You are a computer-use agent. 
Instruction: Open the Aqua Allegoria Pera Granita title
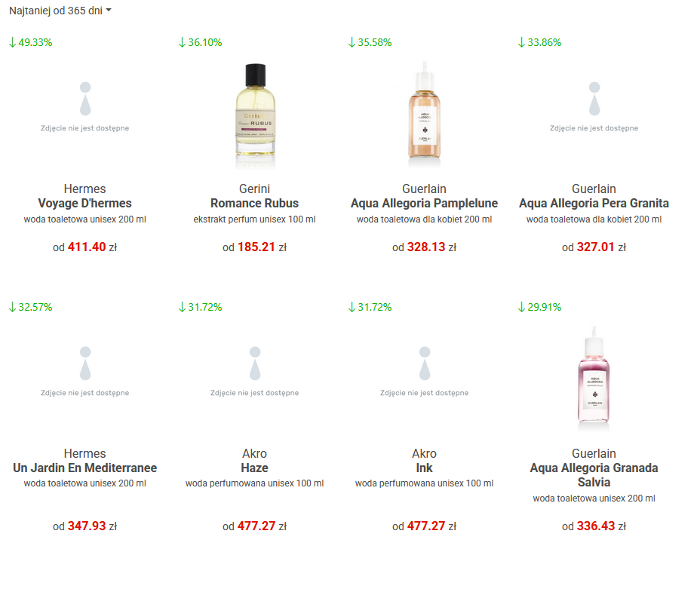[594, 203]
